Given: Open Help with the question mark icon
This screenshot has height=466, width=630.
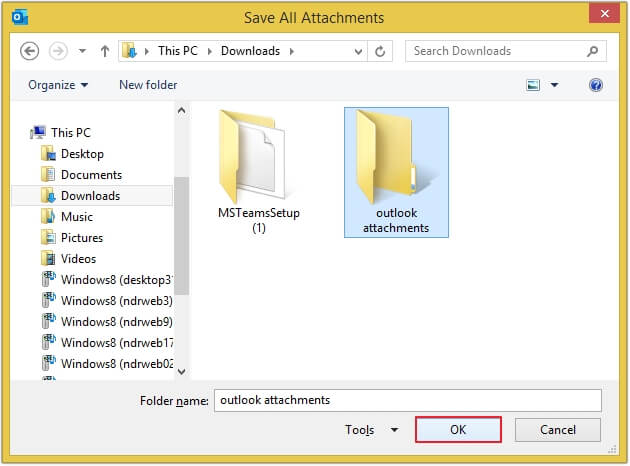Looking at the screenshot, I should click(x=595, y=85).
